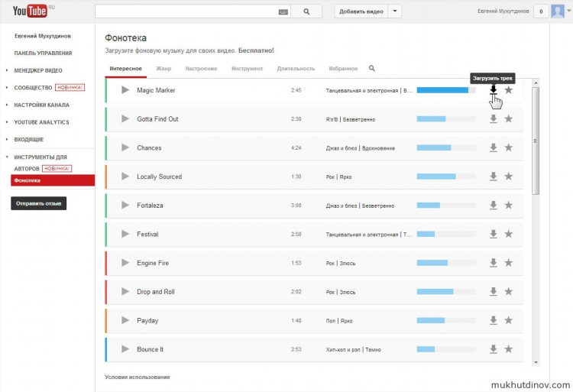Image resolution: width=573 pixels, height=392 pixels.
Task: Download the Fortaleza track
Action: (494, 206)
